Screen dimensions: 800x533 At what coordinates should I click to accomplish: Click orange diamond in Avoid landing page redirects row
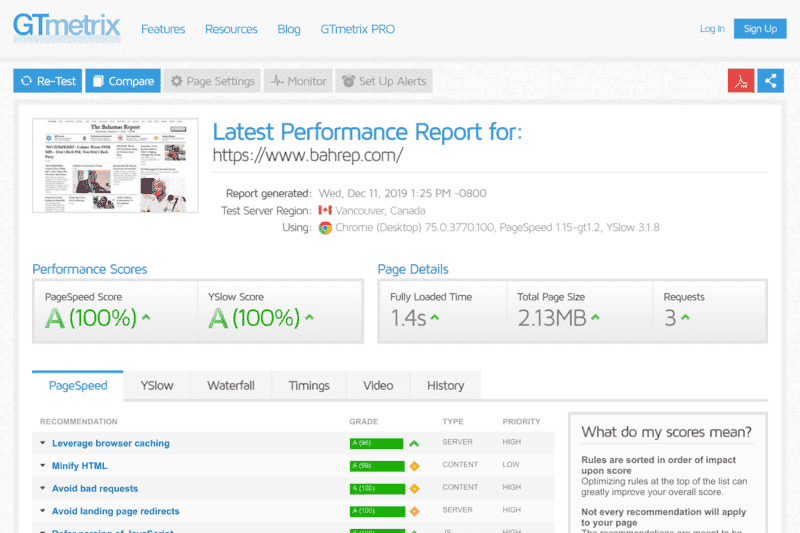click(414, 511)
